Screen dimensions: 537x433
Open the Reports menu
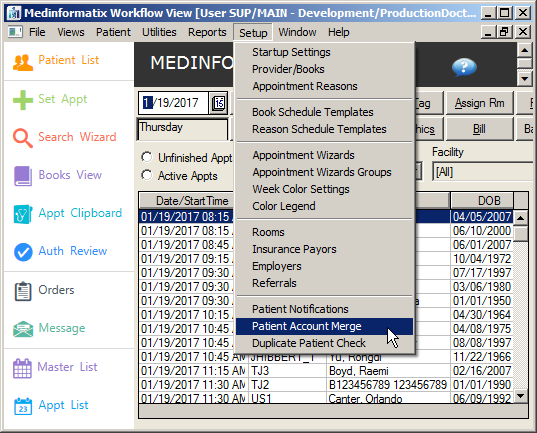click(207, 32)
